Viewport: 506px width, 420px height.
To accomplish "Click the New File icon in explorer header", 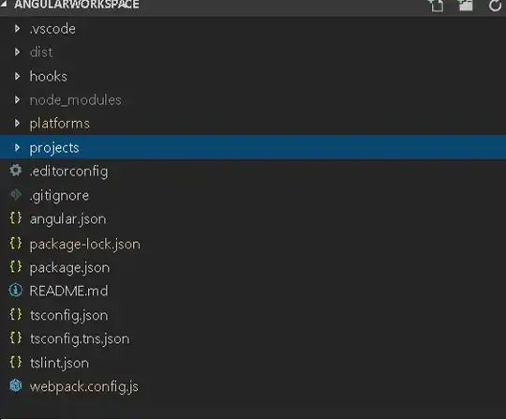I will pyautogui.click(x=436, y=5).
